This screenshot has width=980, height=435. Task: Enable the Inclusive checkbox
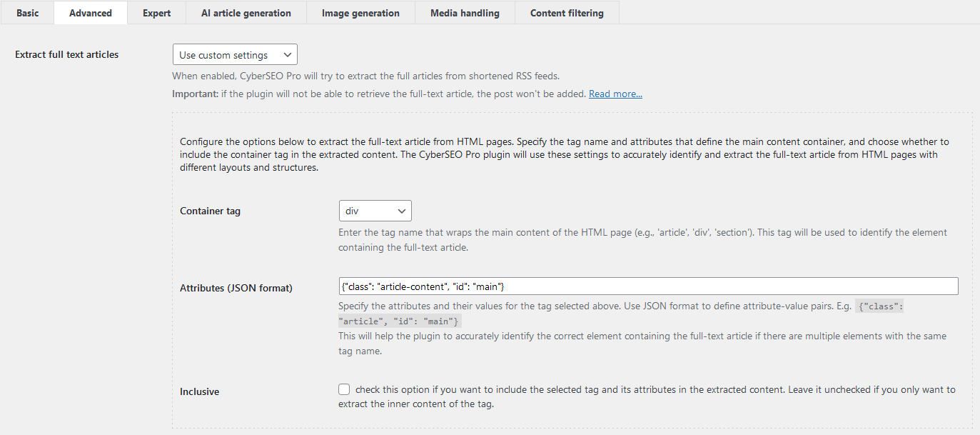click(343, 389)
